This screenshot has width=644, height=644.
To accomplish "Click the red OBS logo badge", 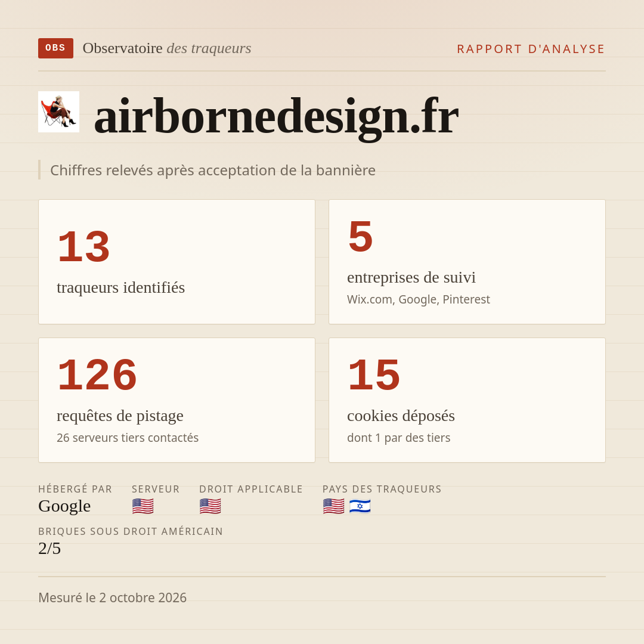I will 56,48.
